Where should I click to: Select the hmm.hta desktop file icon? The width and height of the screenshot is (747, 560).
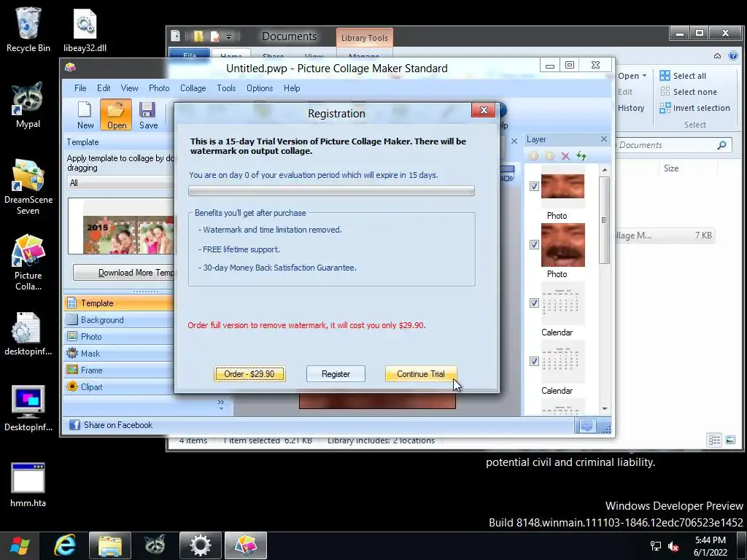click(28, 485)
